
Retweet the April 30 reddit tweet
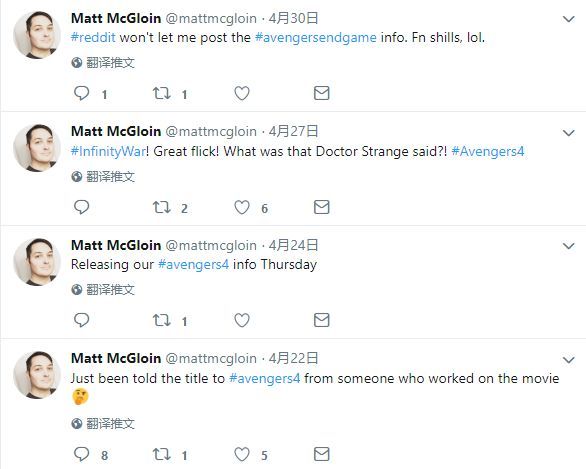point(161,93)
